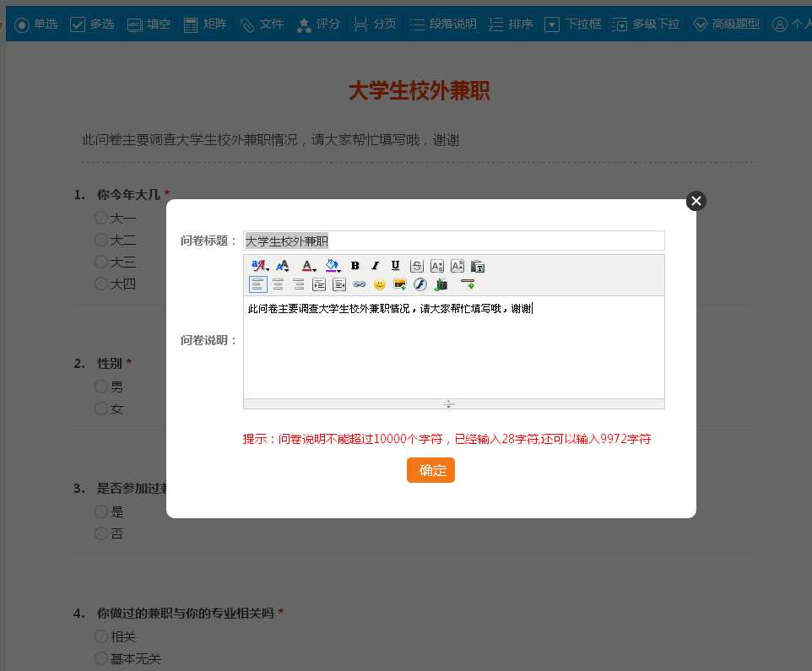Insert an image
The image size is (812, 671).
point(400,284)
